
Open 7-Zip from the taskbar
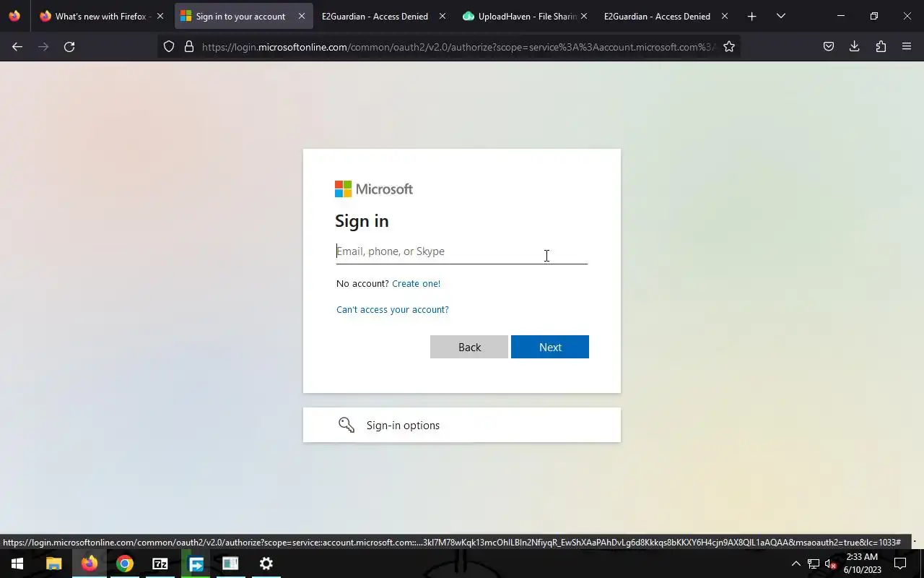160,564
